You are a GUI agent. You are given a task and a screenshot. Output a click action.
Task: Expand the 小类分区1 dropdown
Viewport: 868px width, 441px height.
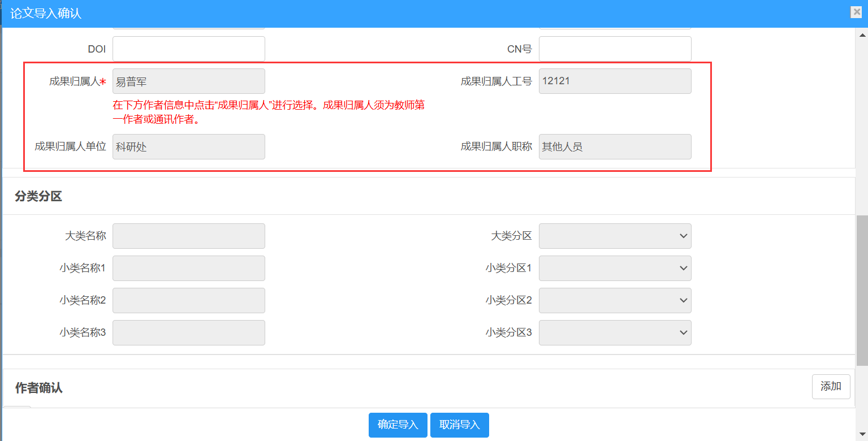tap(615, 268)
